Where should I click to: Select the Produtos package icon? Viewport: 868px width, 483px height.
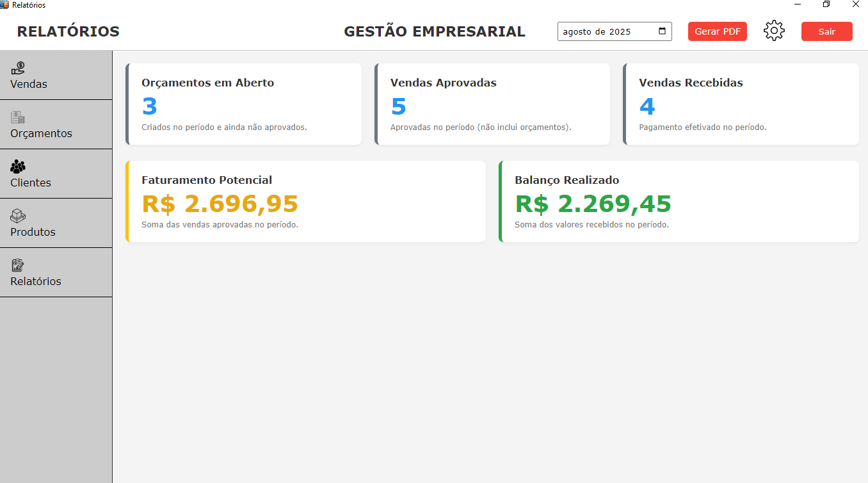[x=17, y=217]
